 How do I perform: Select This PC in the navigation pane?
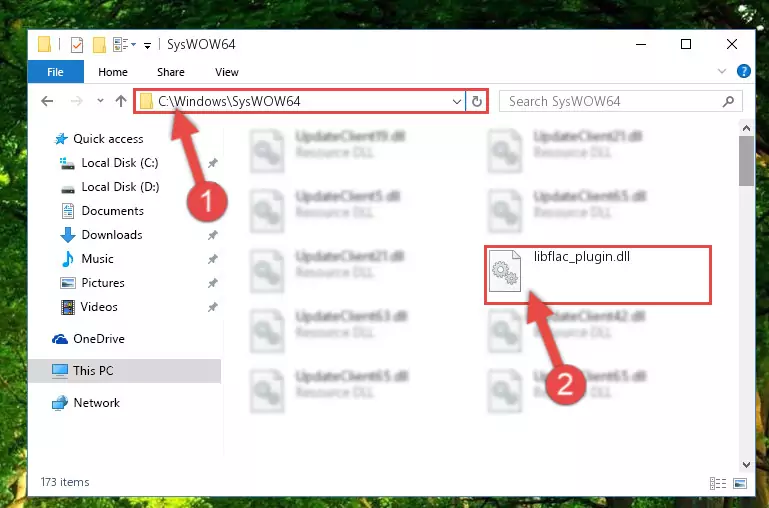124,371
